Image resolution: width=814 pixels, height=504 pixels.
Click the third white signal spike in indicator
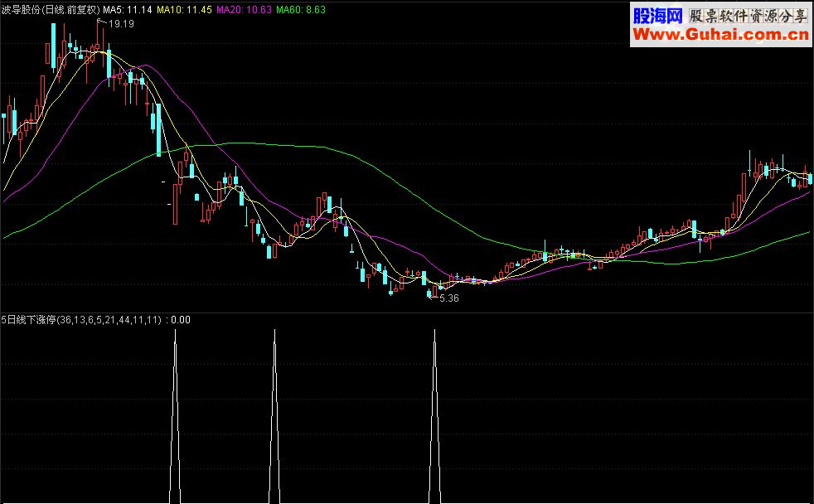pos(434,415)
